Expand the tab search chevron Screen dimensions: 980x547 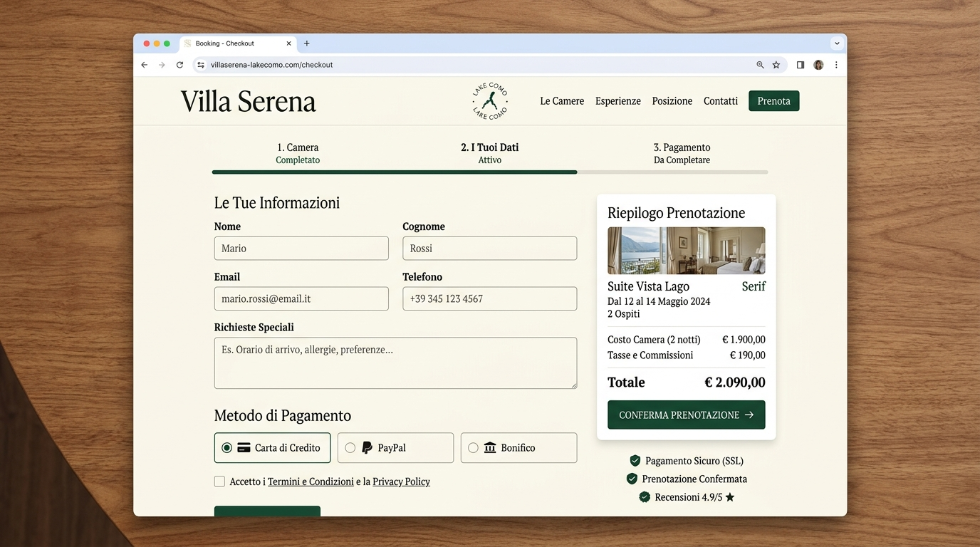pyautogui.click(x=837, y=43)
